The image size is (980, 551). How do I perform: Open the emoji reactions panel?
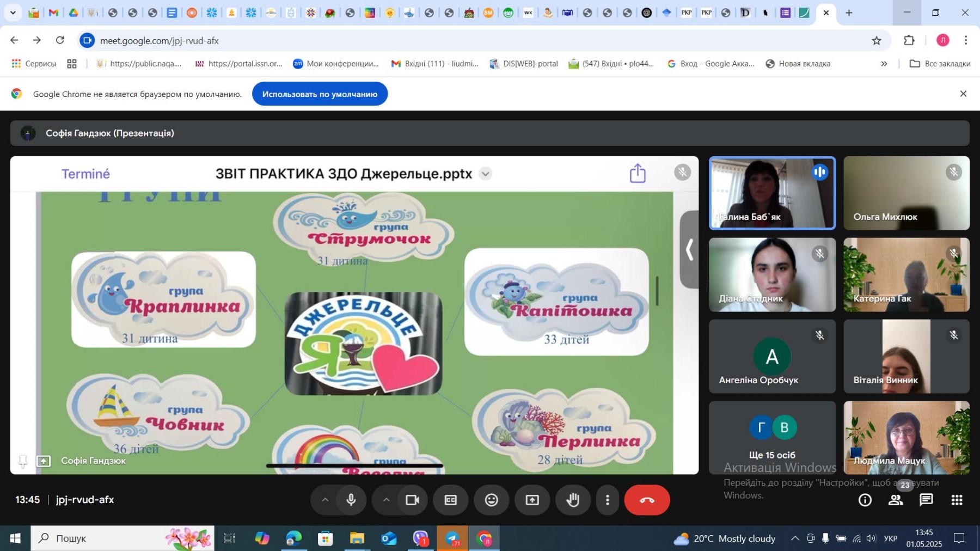[x=491, y=500]
